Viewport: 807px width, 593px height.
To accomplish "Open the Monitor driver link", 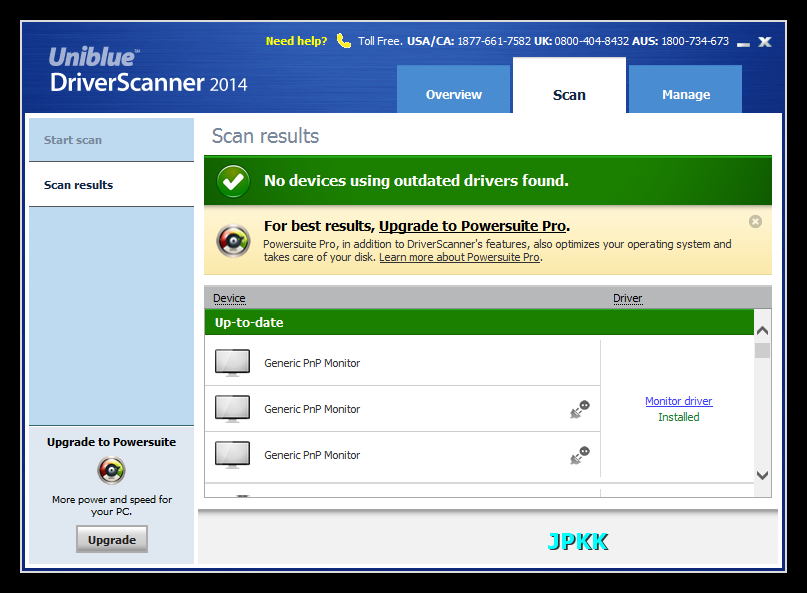I will 678,401.
